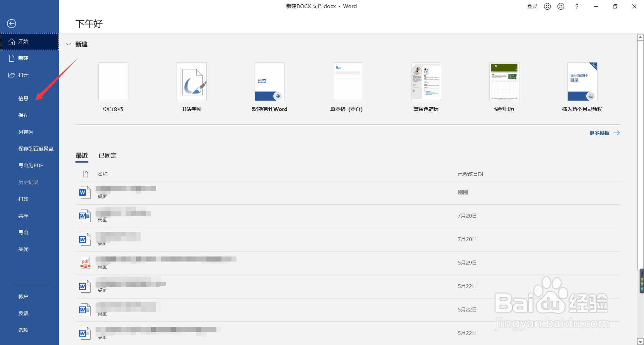Send a frown feedback face icon
This screenshot has width=644, height=345.
tap(561, 6)
